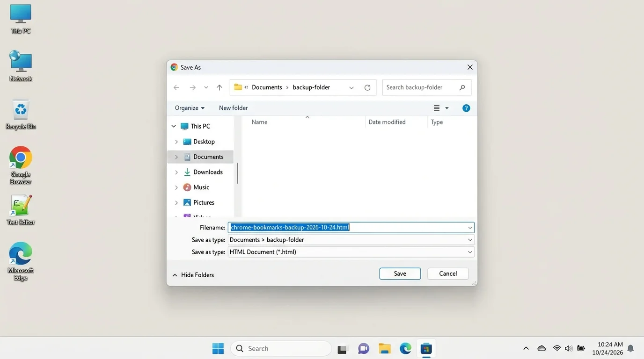The width and height of the screenshot is (644, 359).
Task: Click the Search backup-folder field
Action: [x=427, y=87]
